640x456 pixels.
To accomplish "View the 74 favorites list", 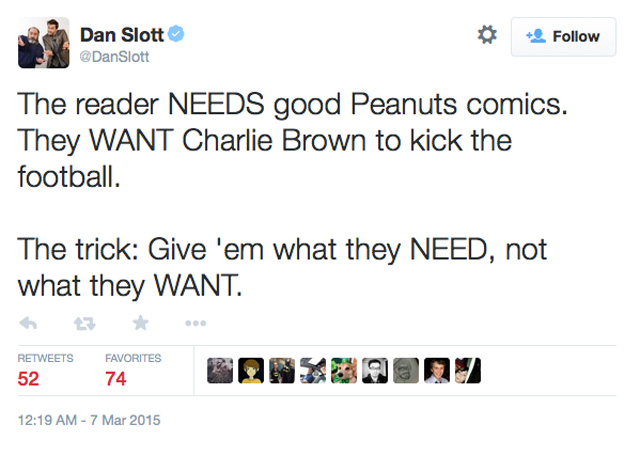I will (116, 378).
